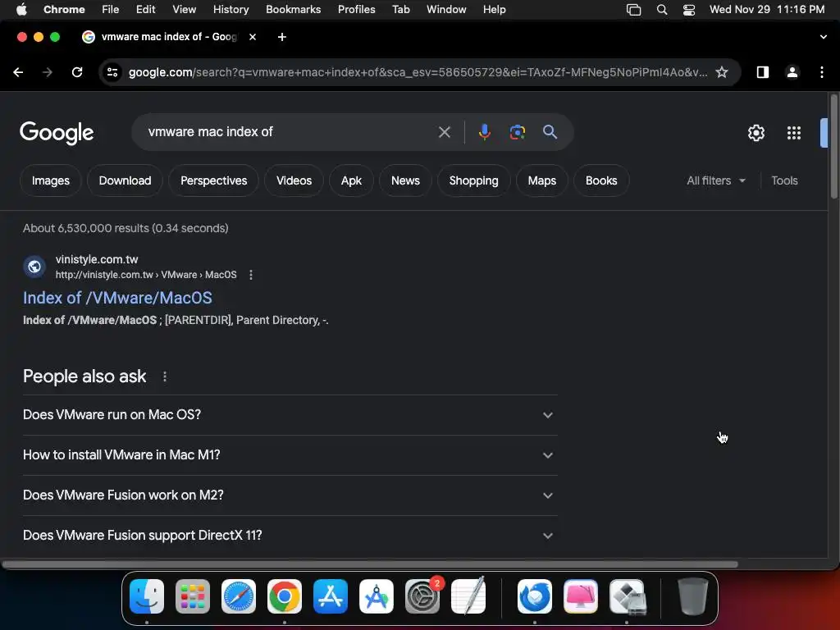This screenshot has height=630, width=840.
Task: Open Google apps grid
Action: (793, 133)
